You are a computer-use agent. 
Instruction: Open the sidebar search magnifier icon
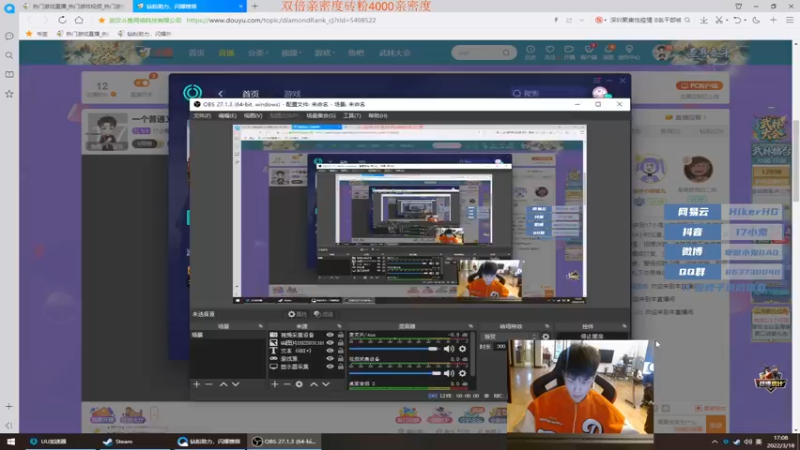[9, 55]
